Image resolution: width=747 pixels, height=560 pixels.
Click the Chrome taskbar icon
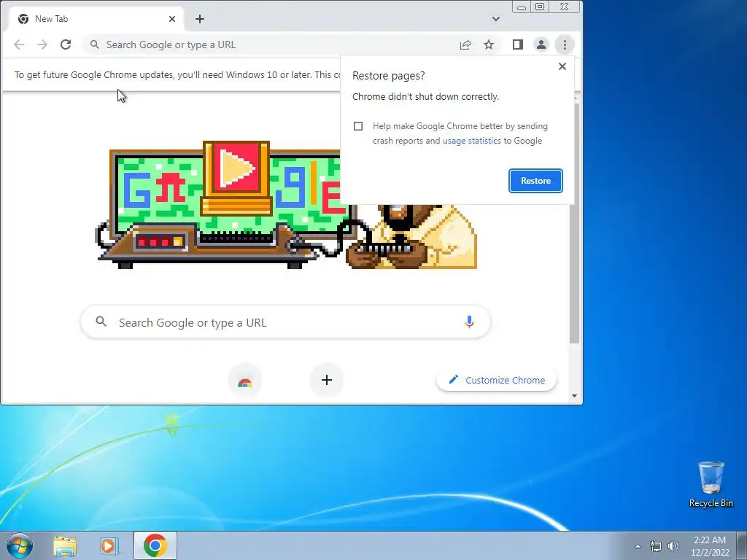(155, 545)
